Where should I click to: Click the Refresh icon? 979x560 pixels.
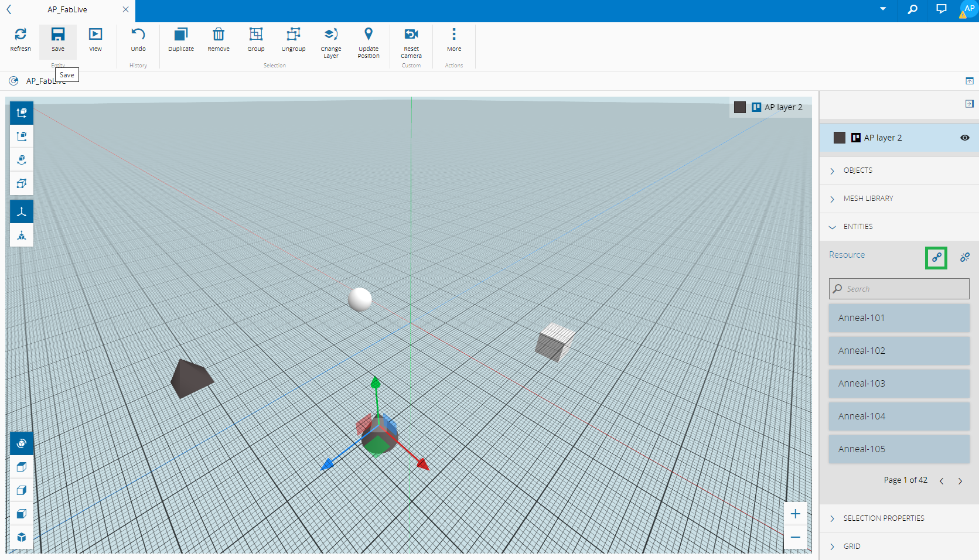tap(21, 35)
